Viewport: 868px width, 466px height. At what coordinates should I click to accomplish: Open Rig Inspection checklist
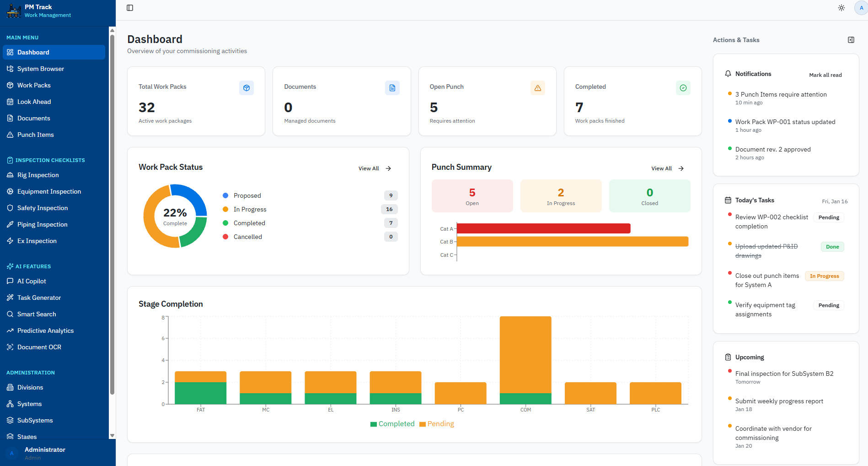(x=54, y=175)
